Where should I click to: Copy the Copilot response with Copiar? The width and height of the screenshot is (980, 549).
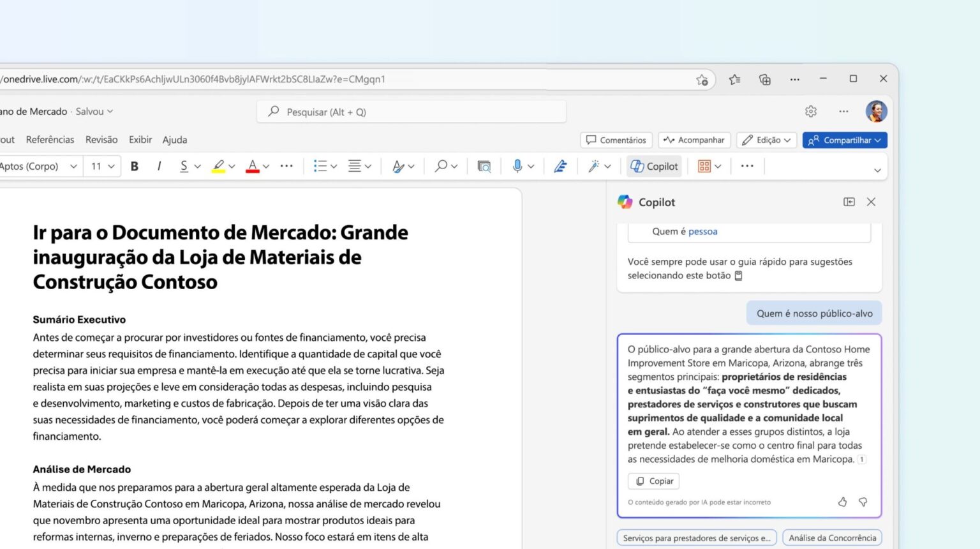coord(654,481)
